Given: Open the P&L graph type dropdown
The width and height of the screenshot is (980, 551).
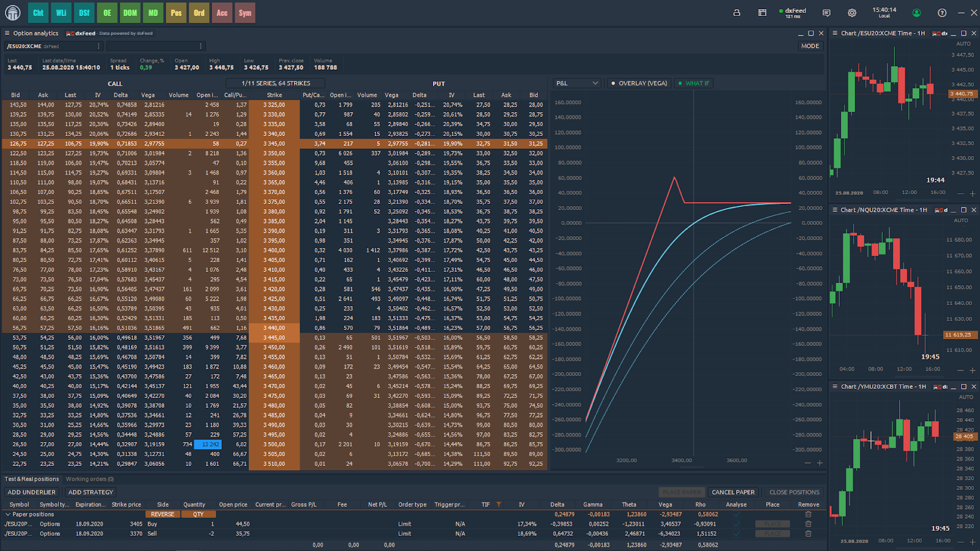Looking at the screenshot, I should [x=577, y=83].
